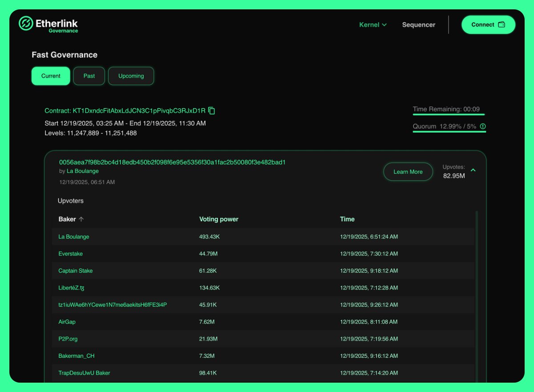
Task: Sort by Baker using the arrow icon
Action: (x=81, y=219)
